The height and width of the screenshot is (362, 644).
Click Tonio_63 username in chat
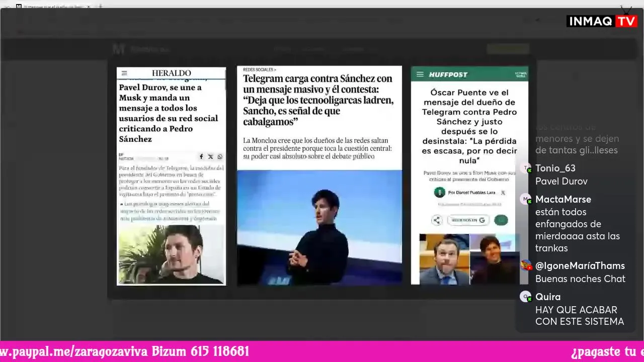(555, 168)
